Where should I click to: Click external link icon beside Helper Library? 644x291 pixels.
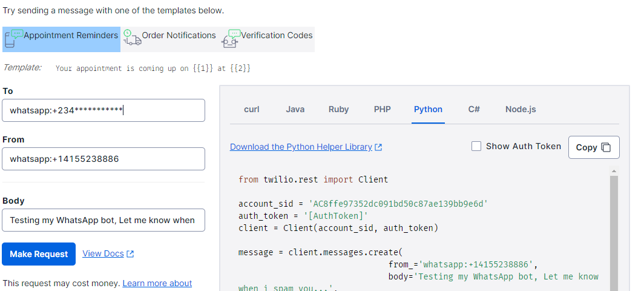pyautogui.click(x=378, y=147)
